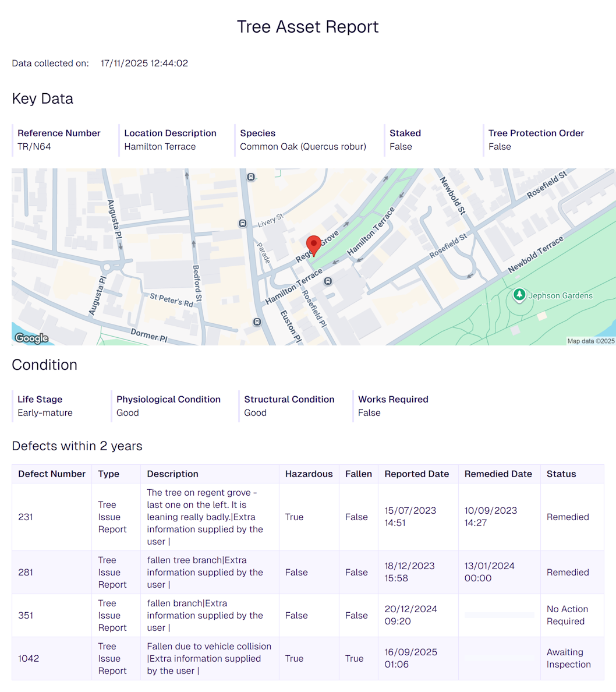Select the Jephson Gardens park marker icon

coord(519,295)
